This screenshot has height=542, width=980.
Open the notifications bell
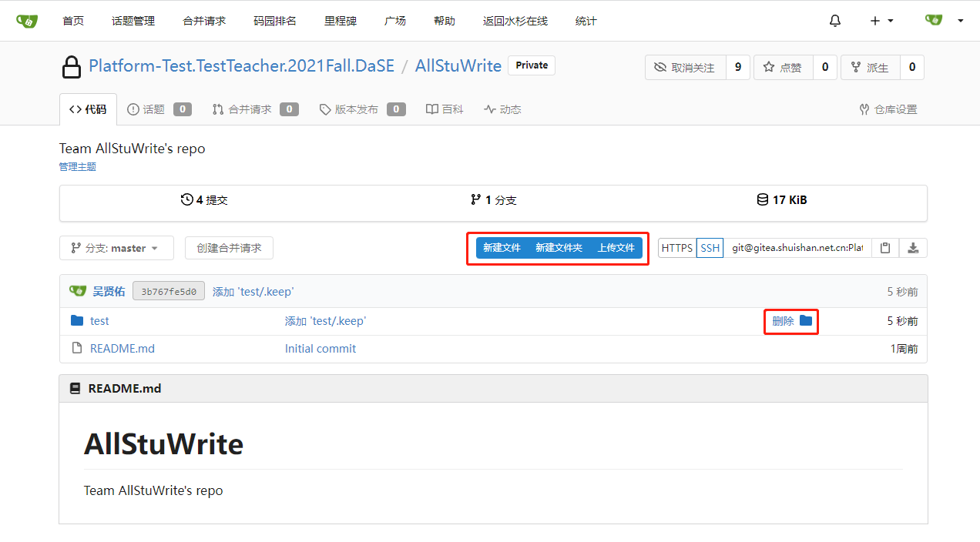[835, 21]
